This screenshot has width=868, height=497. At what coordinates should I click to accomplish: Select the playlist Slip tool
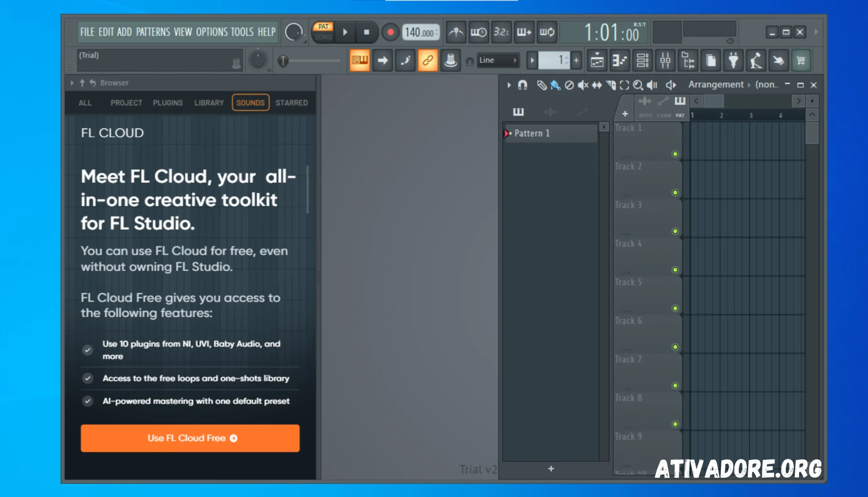(x=597, y=85)
